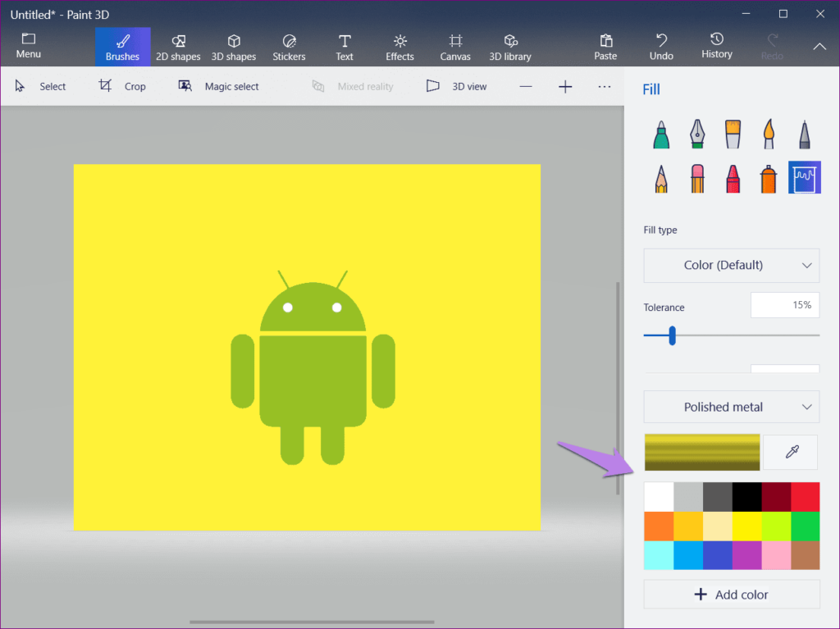Choose the indigo blue color swatch
Viewport: 840px width, 629px height.
click(717, 555)
